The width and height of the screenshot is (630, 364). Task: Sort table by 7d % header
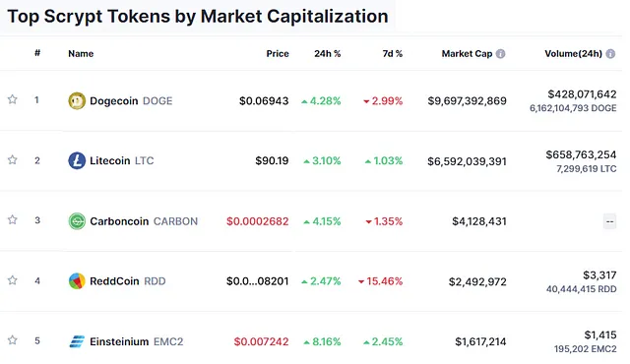click(393, 54)
